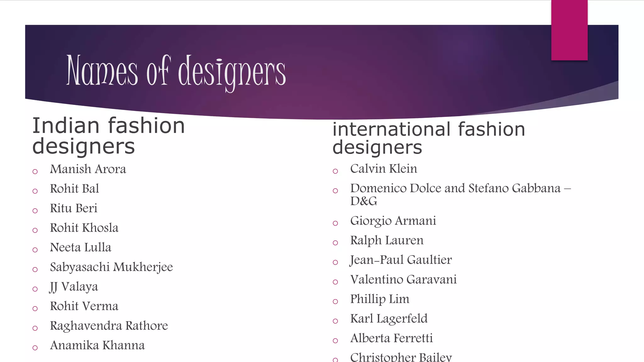
Task: Select the name 'Ralph Lauren'
Action: [x=387, y=240]
